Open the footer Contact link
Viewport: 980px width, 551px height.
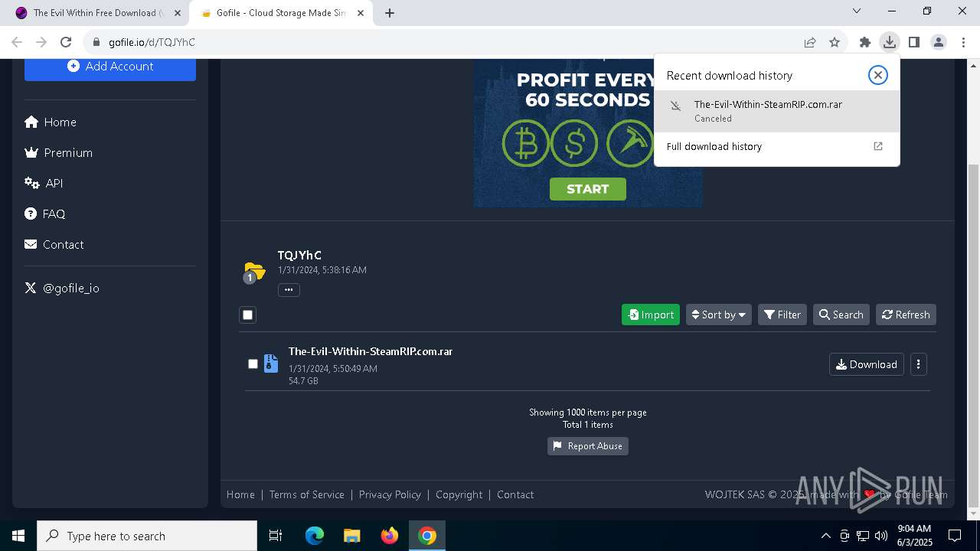click(515, 494)
